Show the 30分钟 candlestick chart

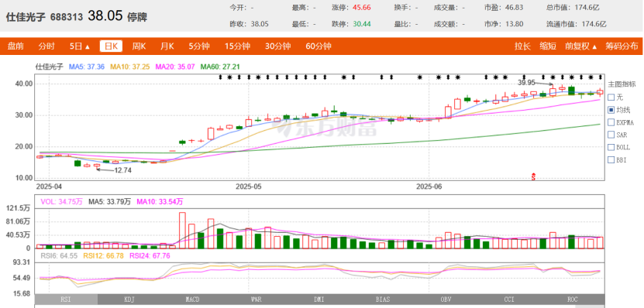277,46
